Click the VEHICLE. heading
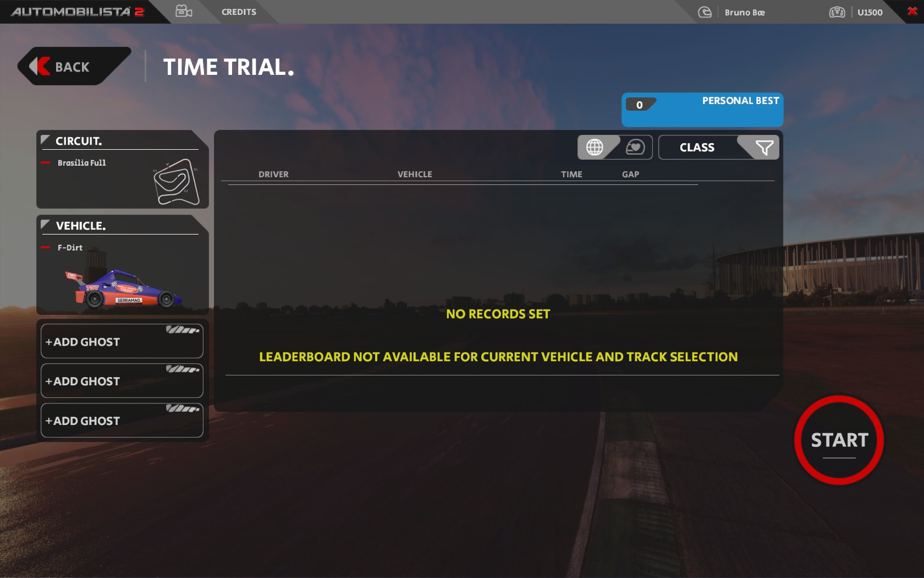This screenshot has height=578, width=924. [81, 226]
